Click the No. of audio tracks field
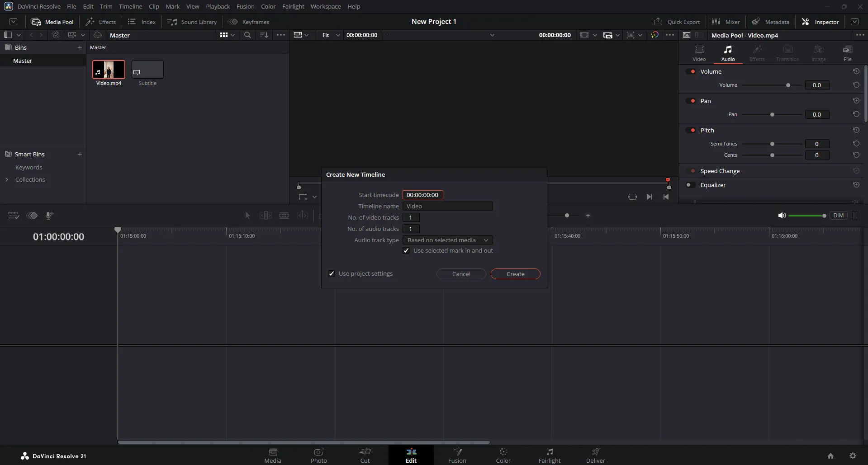The width and height of the screenshot is (868, 465). pos(411,229)
